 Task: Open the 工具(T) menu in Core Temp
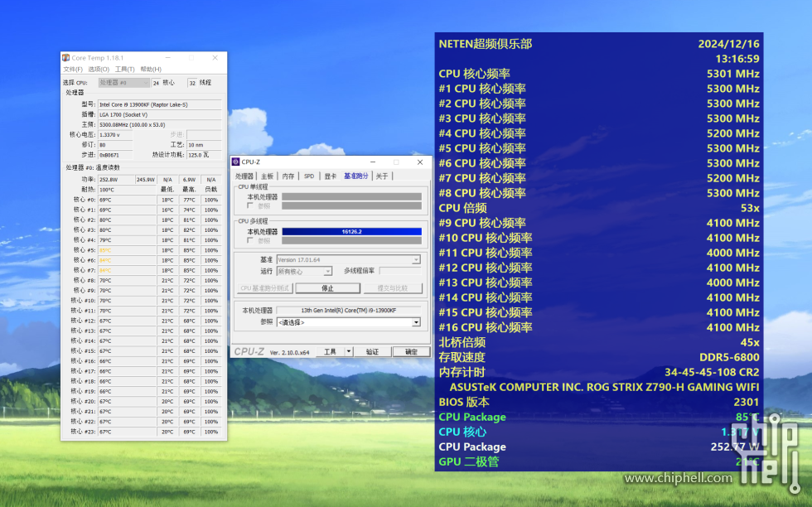tap(125, 70)
